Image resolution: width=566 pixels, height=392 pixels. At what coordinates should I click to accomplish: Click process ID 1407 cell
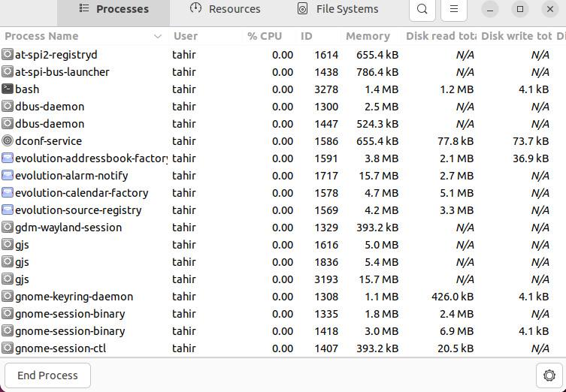pos(326,348)
